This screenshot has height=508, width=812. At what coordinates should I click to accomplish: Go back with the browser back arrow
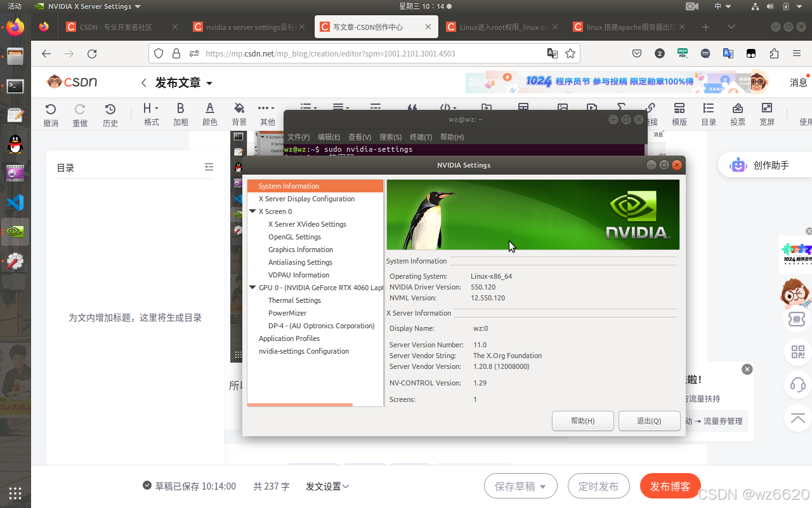click(46, 54)
